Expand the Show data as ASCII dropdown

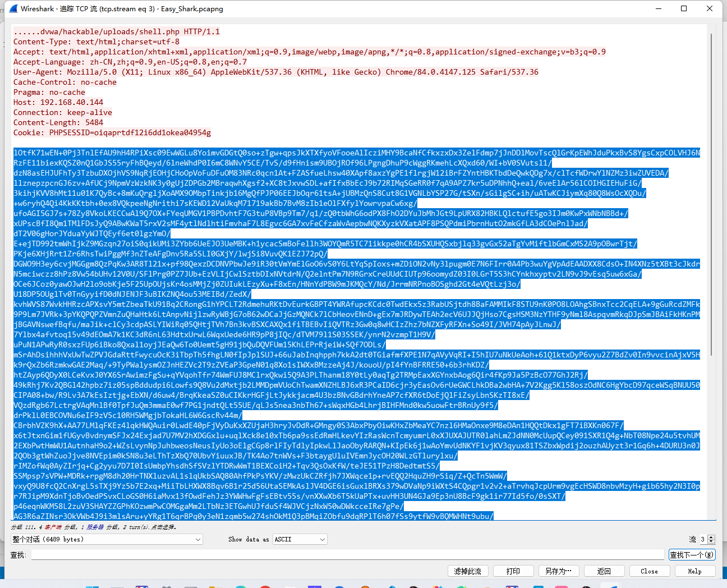tap(300, 539)
